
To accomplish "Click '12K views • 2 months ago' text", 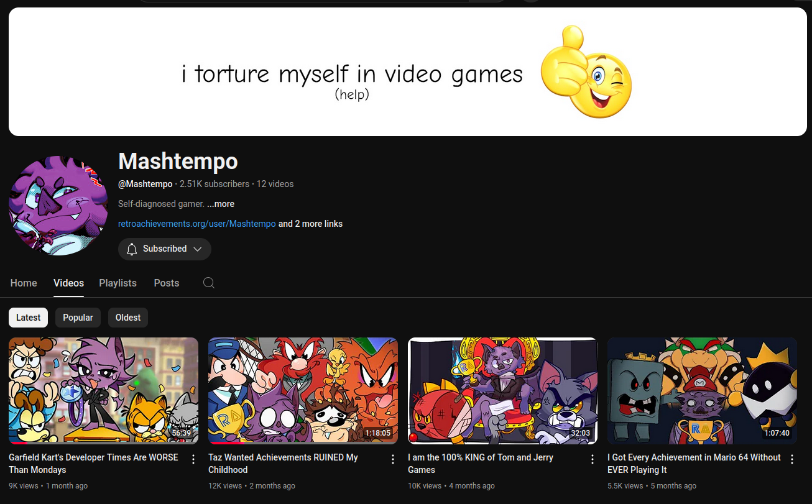I will [252, 486].
